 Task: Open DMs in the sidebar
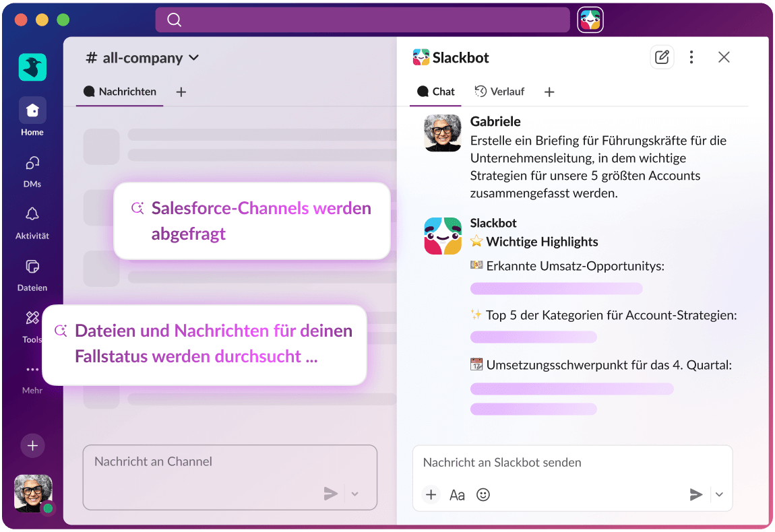pyautogui.click(x=32, y=172)
